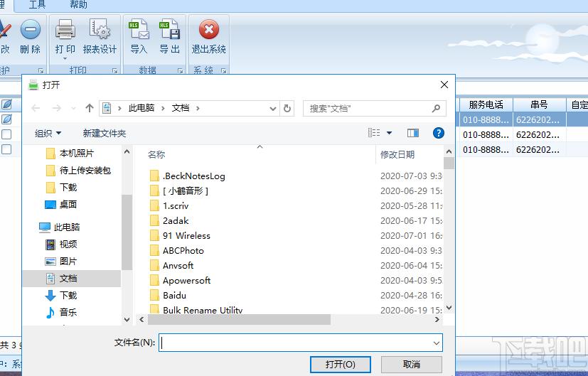Click the 取消 button
The image size is (588, 376).
pyautogui.click(x=411, y=364)
